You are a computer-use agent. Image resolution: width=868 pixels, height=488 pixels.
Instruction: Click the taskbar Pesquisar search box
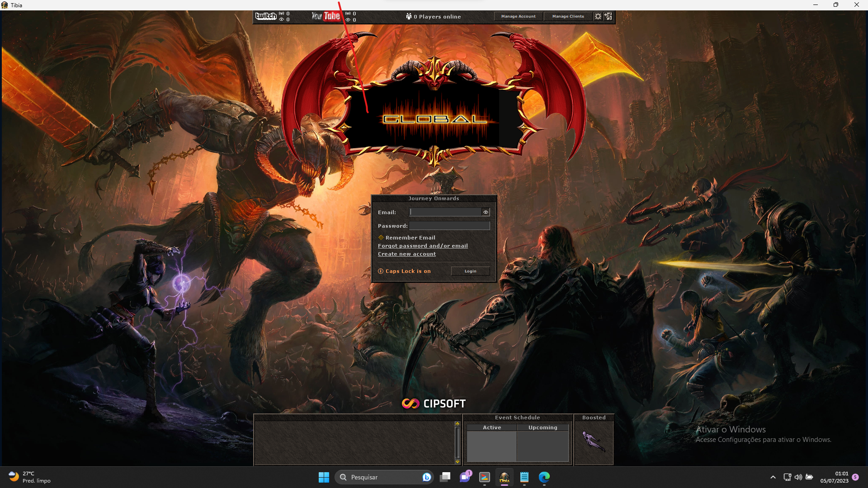384,477
